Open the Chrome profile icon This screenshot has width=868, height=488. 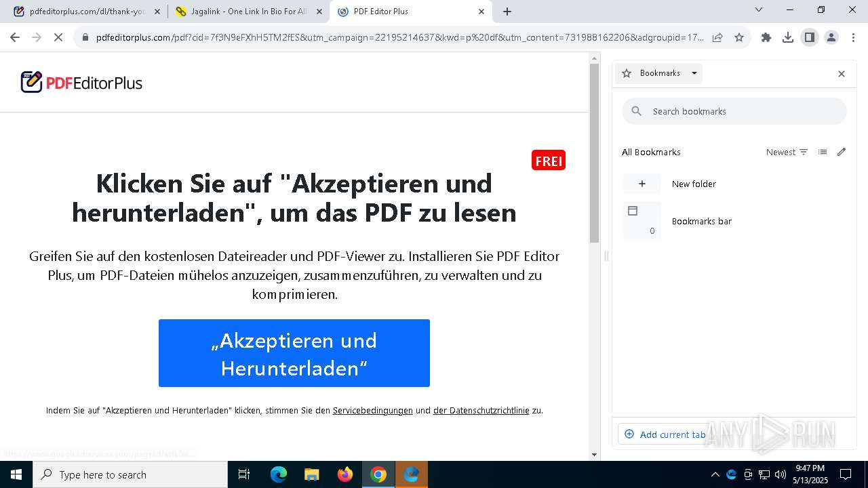[x=831, y=37]
